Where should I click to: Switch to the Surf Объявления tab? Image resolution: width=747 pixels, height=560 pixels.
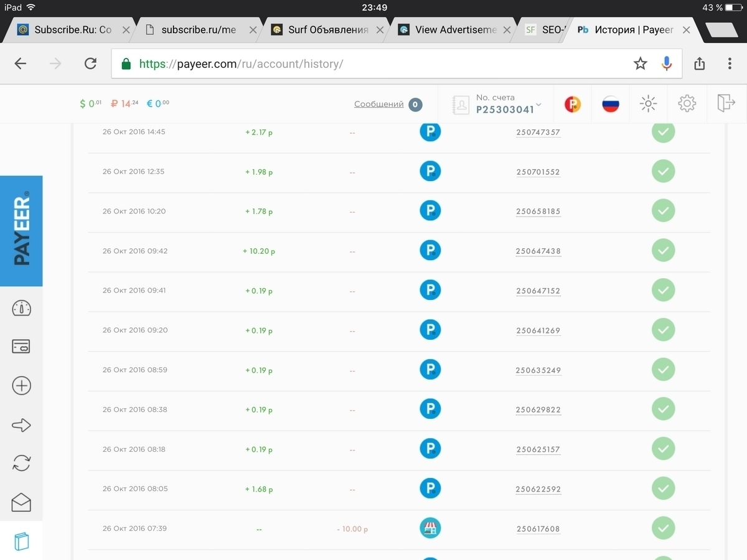328,30
